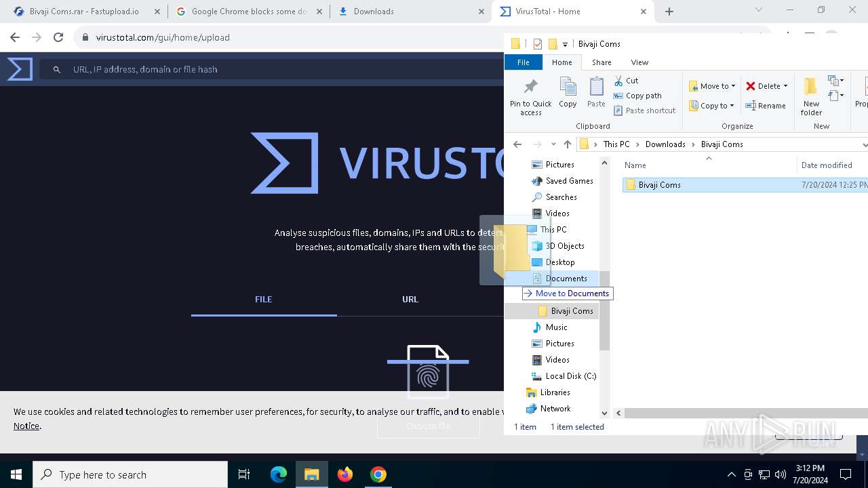
Task: Open Chrome tab search chevron
Action: [759, 10]
